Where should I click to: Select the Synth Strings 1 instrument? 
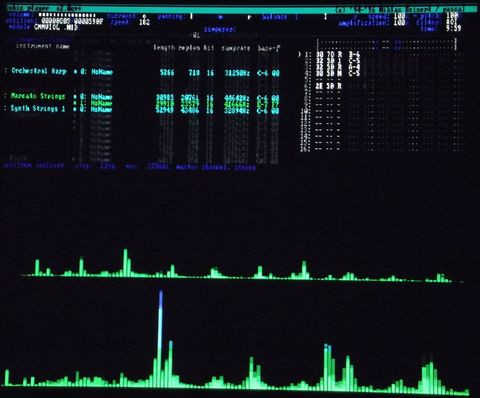[38, 108]
